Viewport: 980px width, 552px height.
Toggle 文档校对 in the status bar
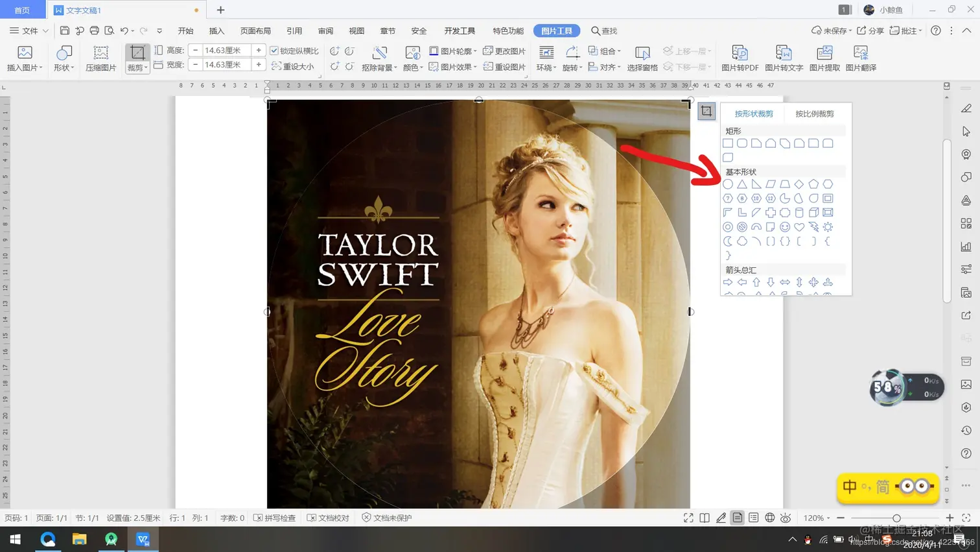coord(328,518)
